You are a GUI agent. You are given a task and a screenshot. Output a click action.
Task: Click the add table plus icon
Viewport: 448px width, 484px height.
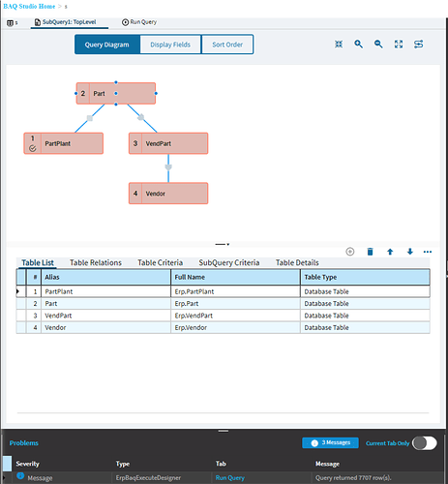pos(350,252)
